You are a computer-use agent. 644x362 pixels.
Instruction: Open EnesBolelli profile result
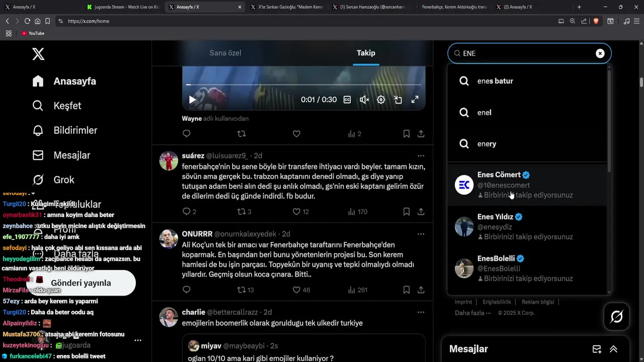click(527, 268)
